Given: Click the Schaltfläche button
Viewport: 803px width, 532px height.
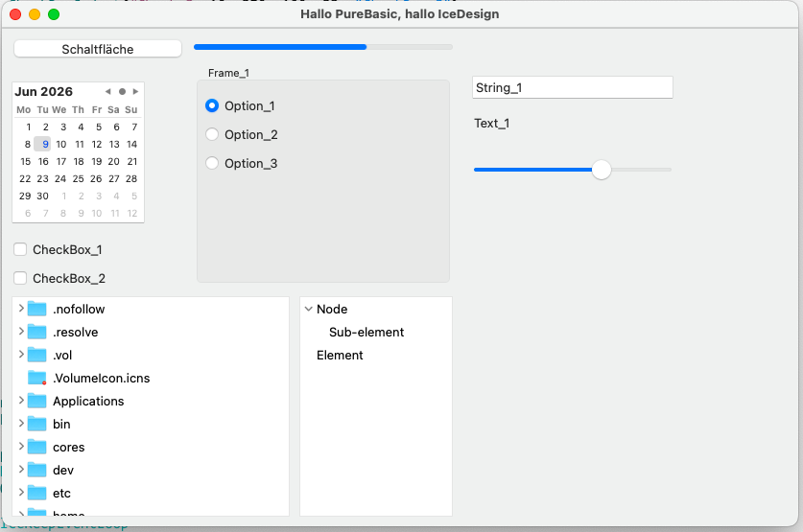Looking at the screenshot, I should pyautogui.click(x=97, y=49).
